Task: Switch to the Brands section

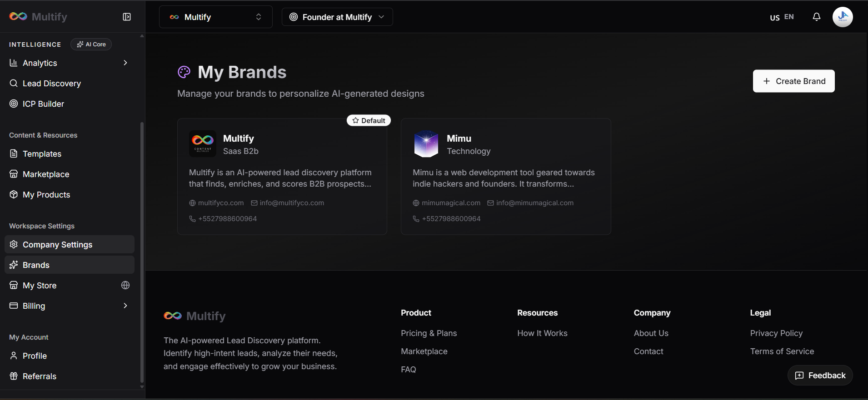Action: coord(36,265)
